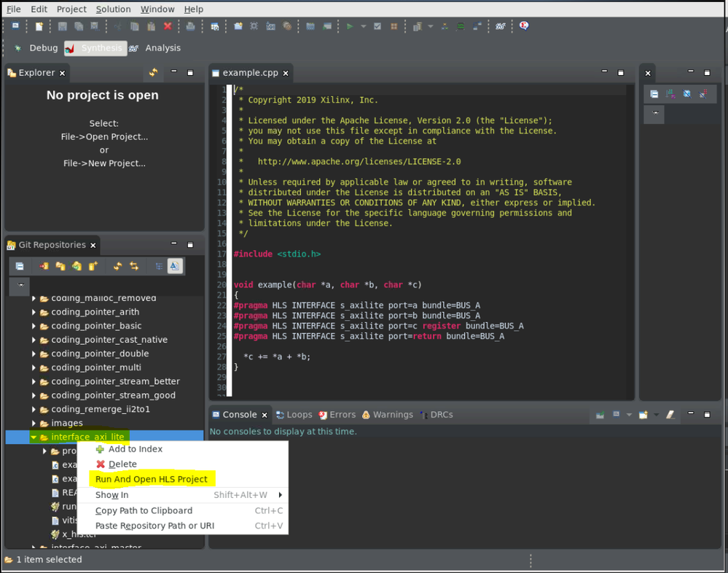This screenshot has width=728, height=573.
Task: Click the Clear Console eraser icon
Action: [x=670, y=415]
